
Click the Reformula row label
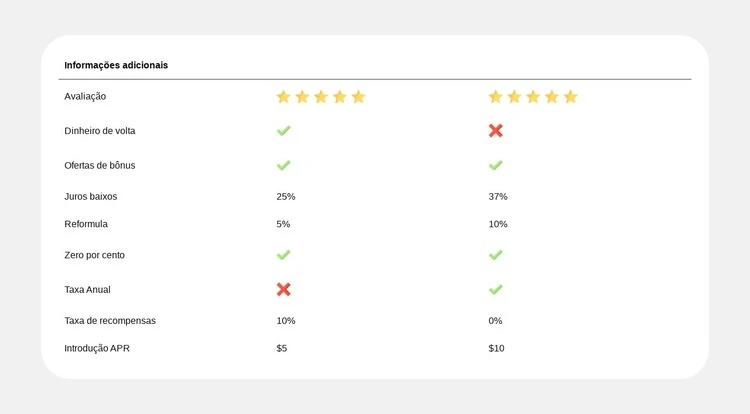tap(86, 224)
